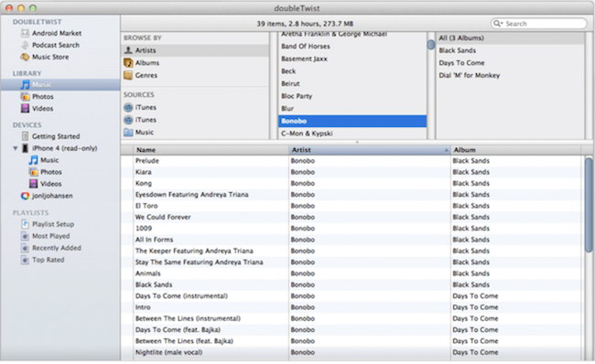Screen dimensions: 595x364
Task: Select Nightlite (male vocal) track
Action: coord(168,353)
